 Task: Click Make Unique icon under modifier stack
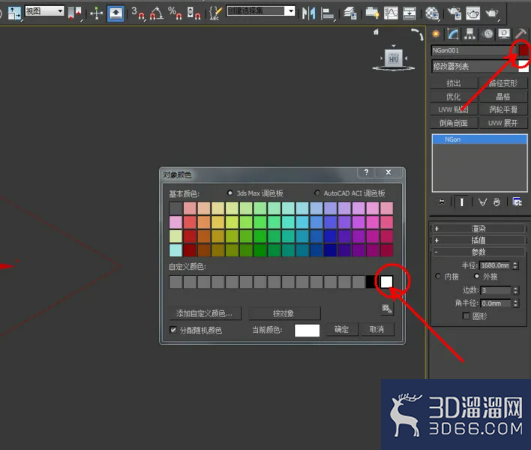click(x=482, y=202)
